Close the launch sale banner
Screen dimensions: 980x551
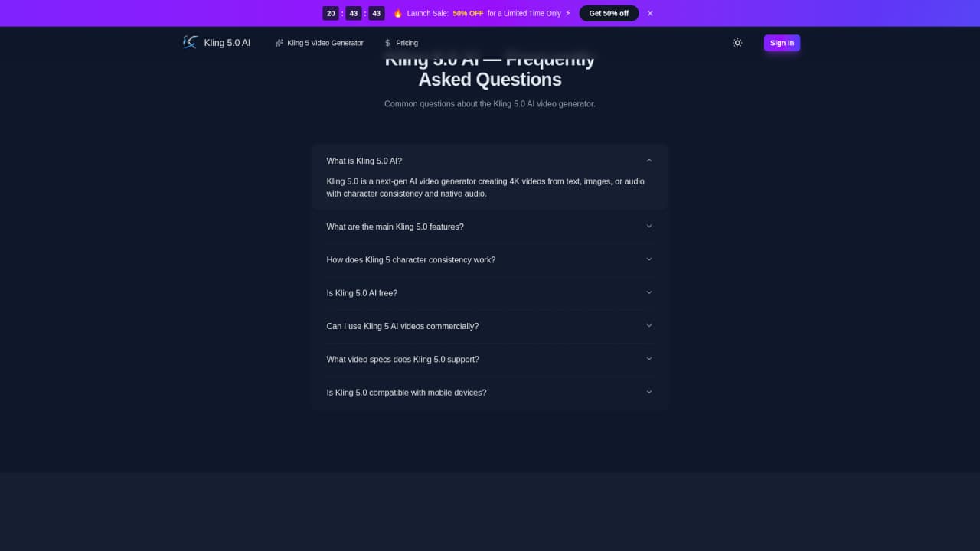650,13
